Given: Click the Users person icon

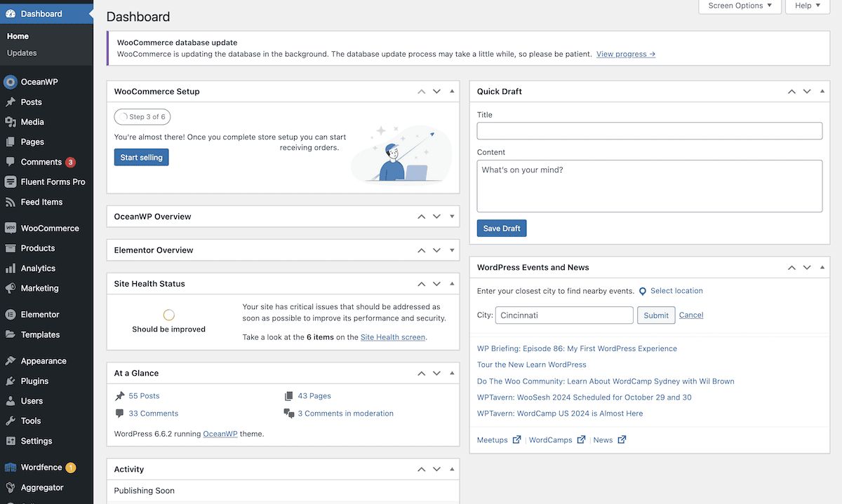Looking at the screenshot, I should point(11,401).
